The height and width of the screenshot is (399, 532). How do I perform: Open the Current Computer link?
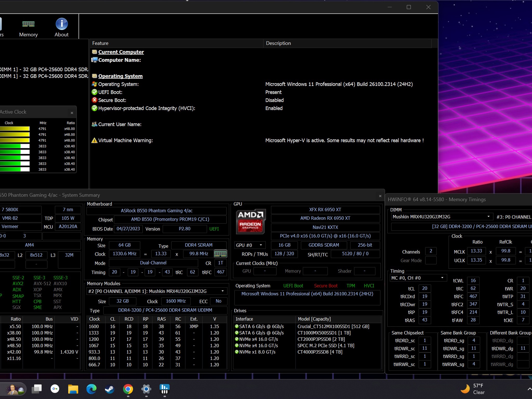click(x=121, y=52)
